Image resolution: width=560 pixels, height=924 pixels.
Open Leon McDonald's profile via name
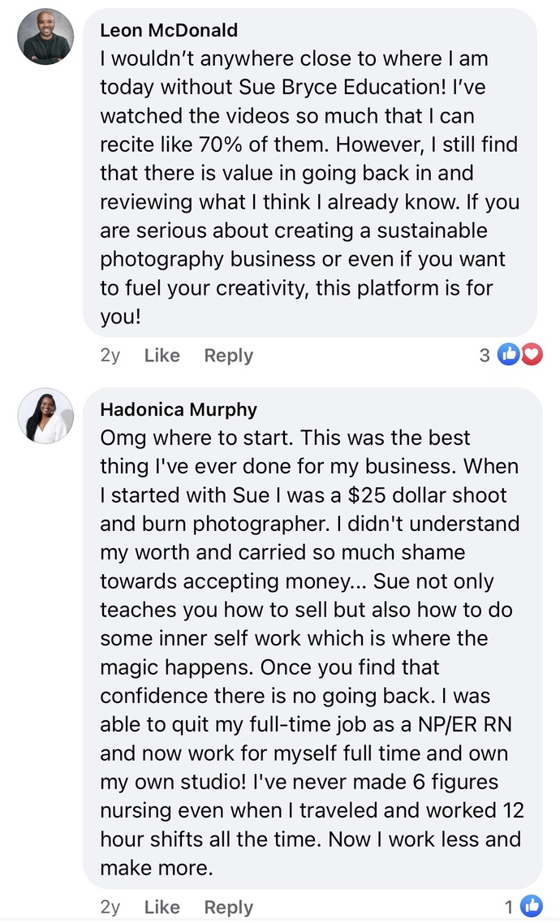pyautogui.click(x=169, y=30)
